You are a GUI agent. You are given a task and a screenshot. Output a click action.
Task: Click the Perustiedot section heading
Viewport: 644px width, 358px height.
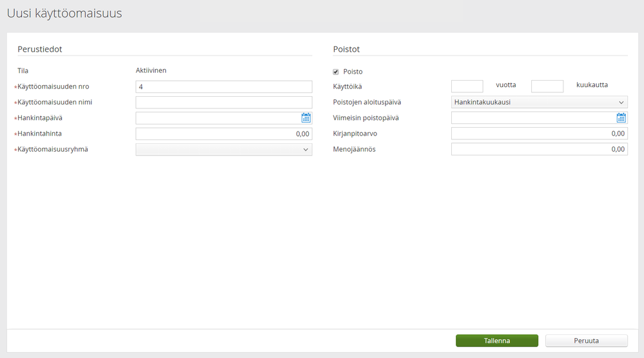click(39, 49)
